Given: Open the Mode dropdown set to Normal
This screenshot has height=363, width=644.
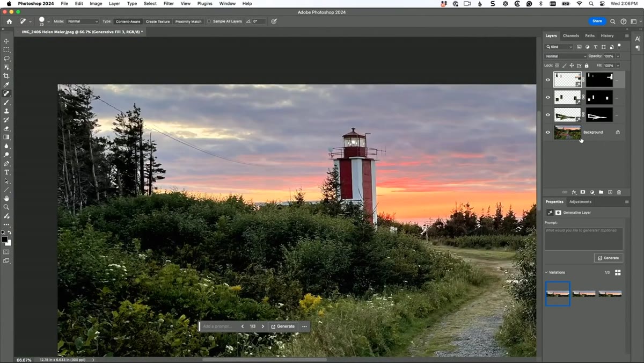Looking at the screenshot, I should pyautogui.click(x=83, y=21).
